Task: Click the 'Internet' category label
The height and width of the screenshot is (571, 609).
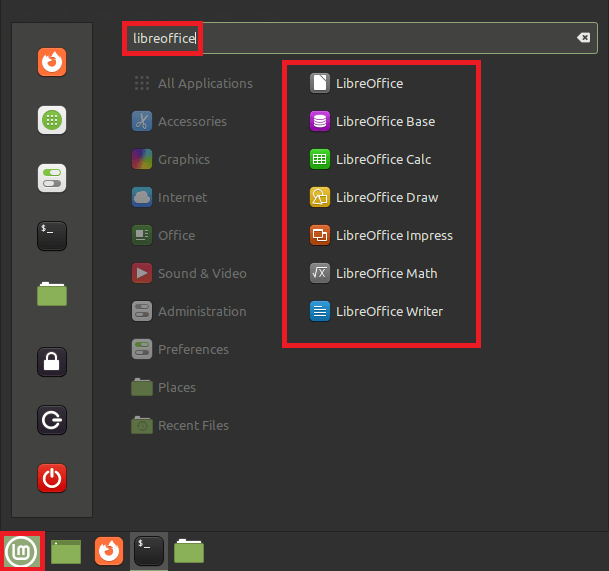Action: [182, 198]
